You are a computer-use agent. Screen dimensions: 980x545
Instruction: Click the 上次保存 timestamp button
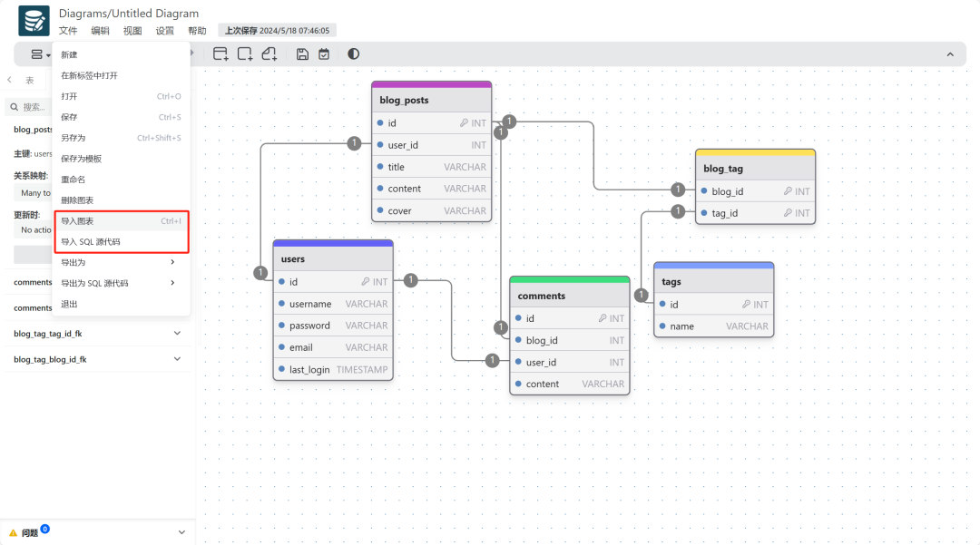click(277, 31)
